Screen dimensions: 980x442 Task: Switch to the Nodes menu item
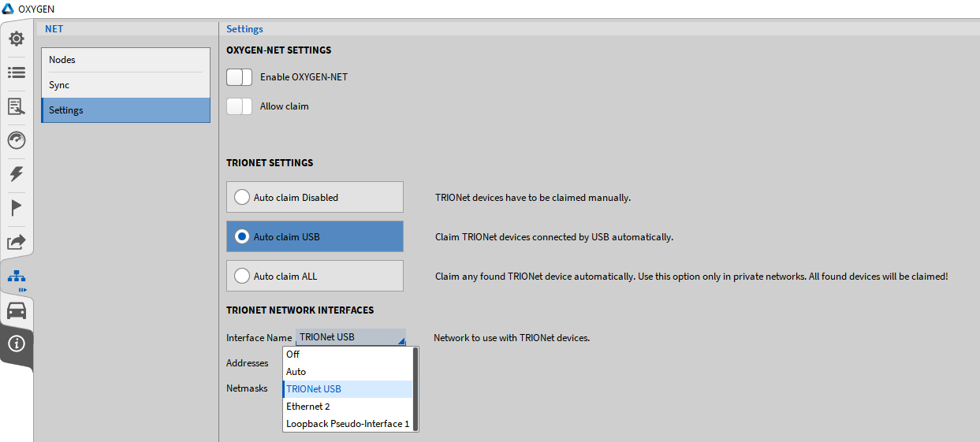(125, 60)
